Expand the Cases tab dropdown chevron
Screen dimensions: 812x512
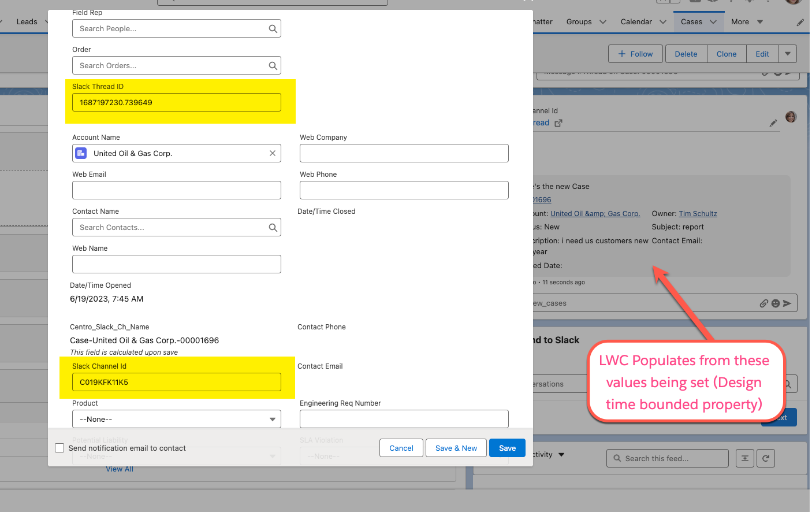pos(713,22)
